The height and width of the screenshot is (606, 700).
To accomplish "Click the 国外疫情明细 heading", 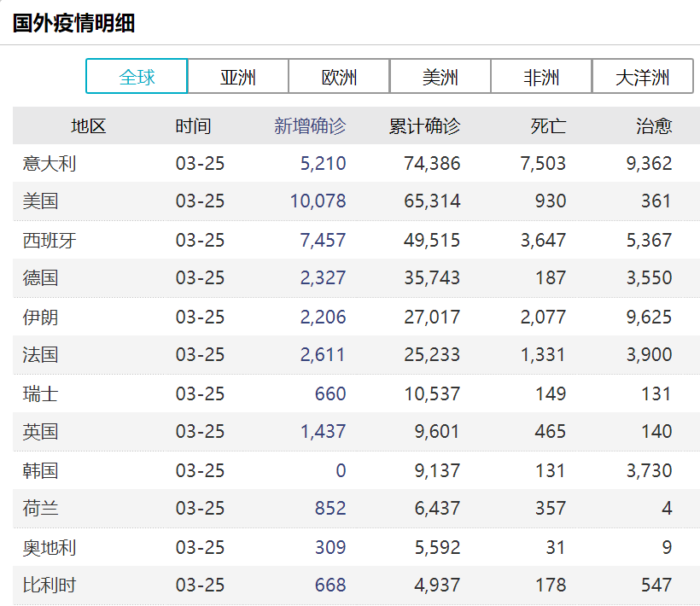I will point(73,23).
